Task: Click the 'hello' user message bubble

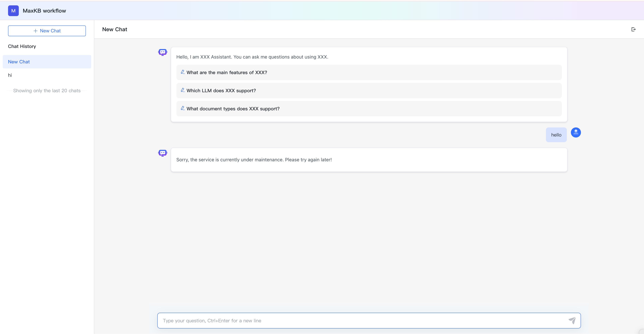Action: click(x=556, y=135)
